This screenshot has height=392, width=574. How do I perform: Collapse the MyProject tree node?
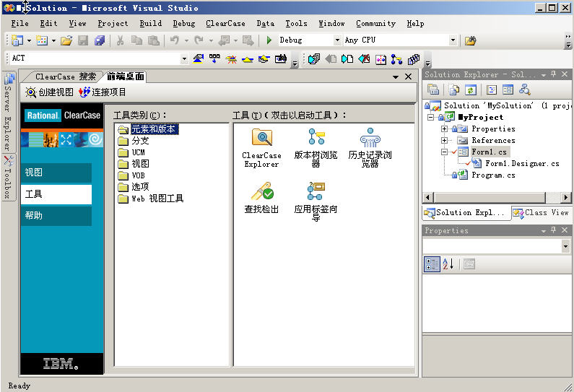pos(431,118)
